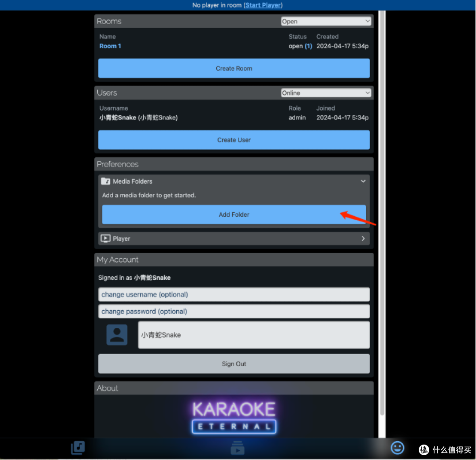Click the vertical page scrollbar
Screen dimensions: 476x460
pos(382,212)
